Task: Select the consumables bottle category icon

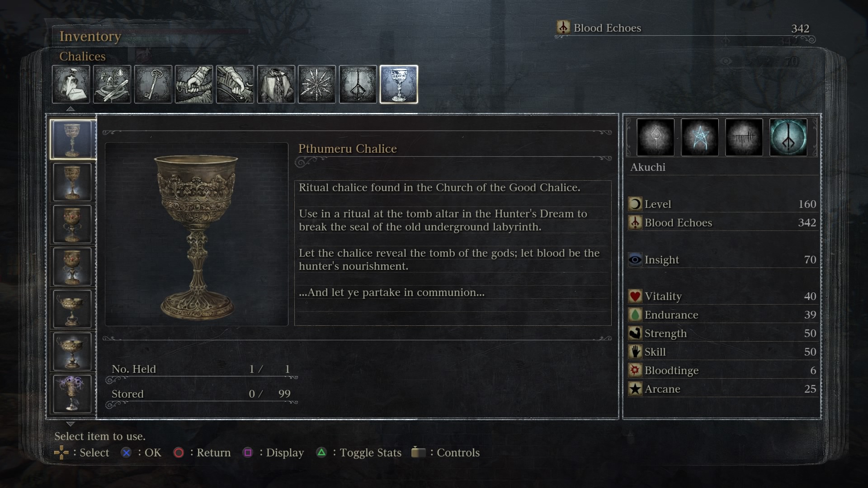Action: point(71,84)
